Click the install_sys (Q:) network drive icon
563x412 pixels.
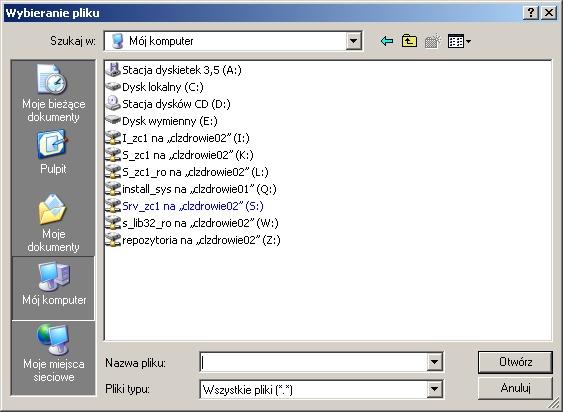click(113, 189)
